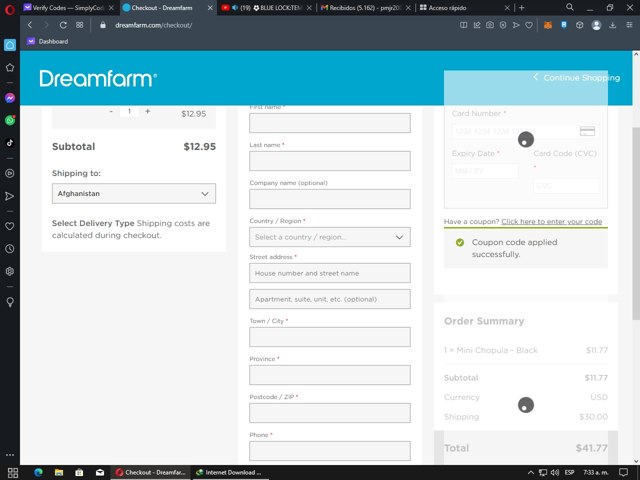Open the Easy Setup menu icon

coord(629,25)
